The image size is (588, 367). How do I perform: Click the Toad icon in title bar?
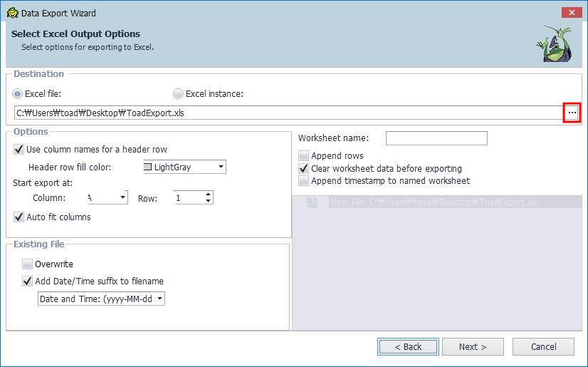tap(11, 13)
